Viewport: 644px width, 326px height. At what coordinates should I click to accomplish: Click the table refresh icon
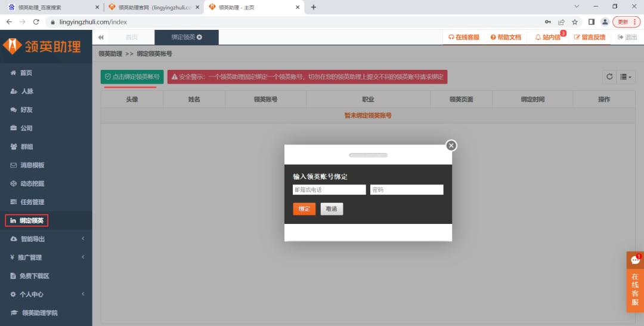pyautogui.click(x=609, y=77)
